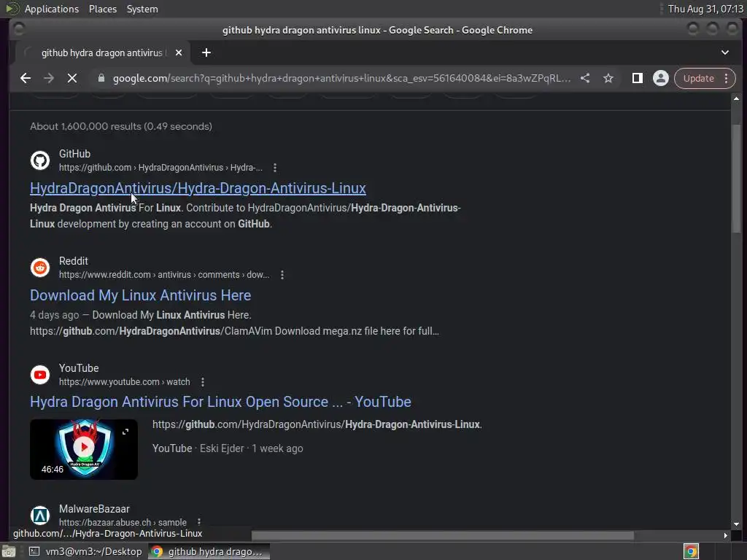Click the lock icon in the address bar
Viewport: 747px width, 560px height.
point(101,78)
